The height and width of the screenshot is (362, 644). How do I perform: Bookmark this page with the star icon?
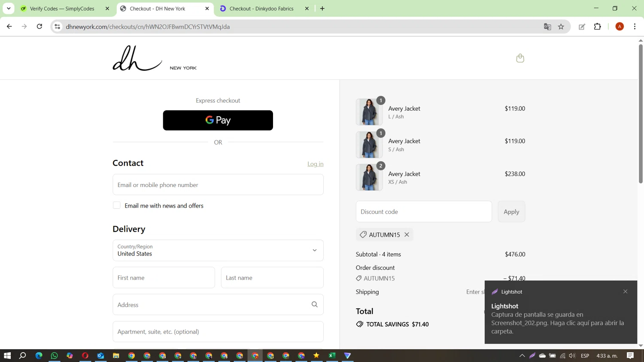[x=561, y=27]
